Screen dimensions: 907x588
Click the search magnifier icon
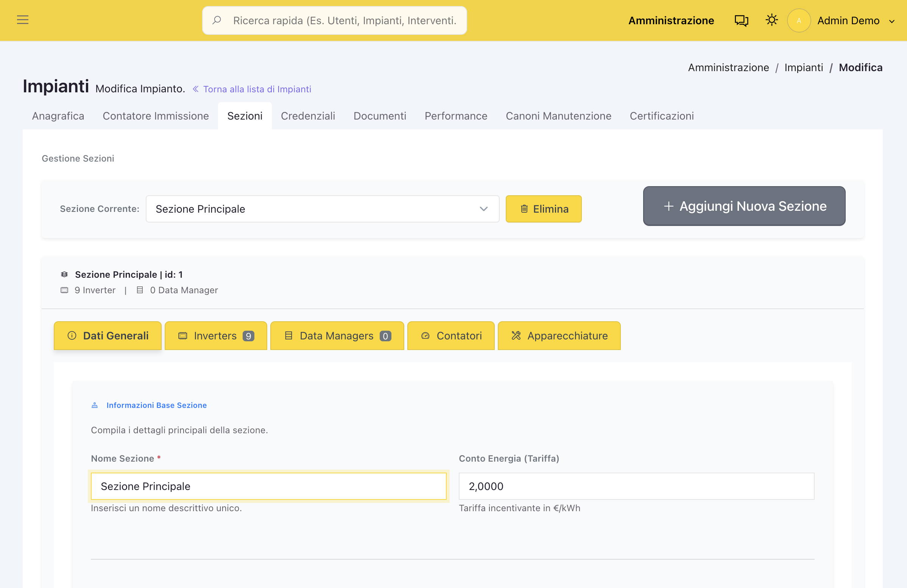217,20
